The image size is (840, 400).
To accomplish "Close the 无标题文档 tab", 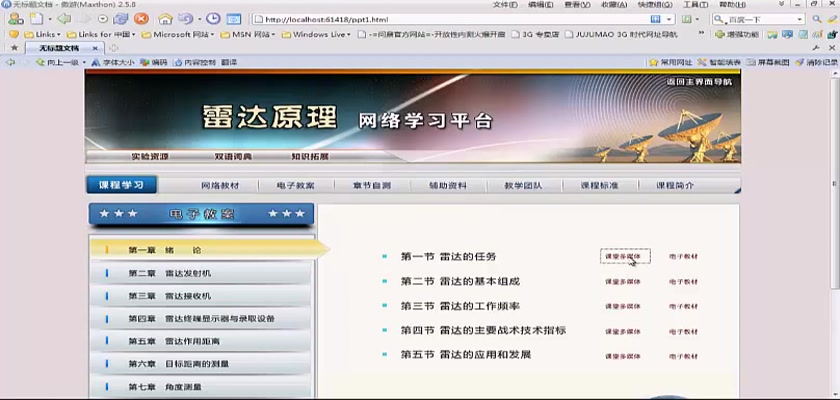I will 95,48.
